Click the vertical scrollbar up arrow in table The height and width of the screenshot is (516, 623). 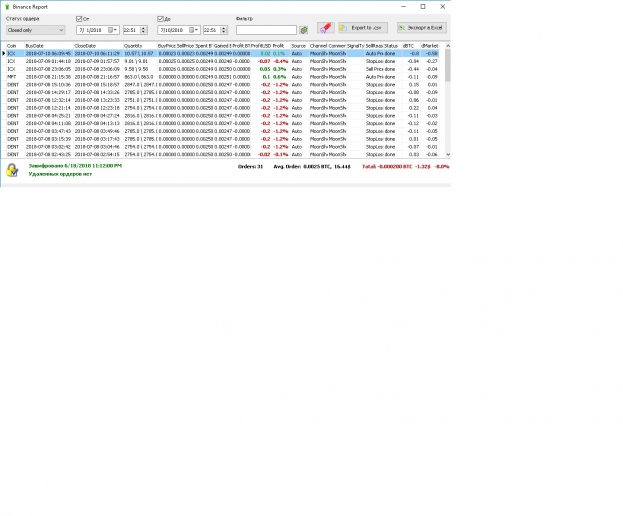pos(448,46)
